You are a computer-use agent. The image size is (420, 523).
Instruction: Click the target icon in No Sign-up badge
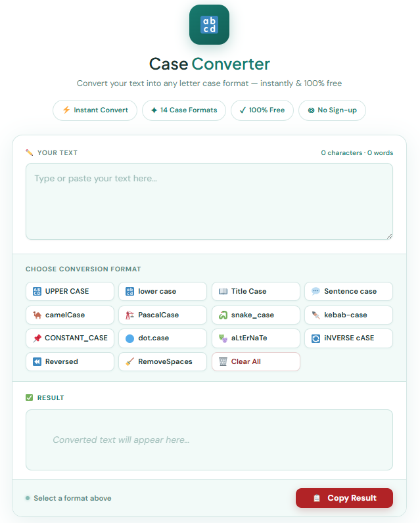point(311,110)
